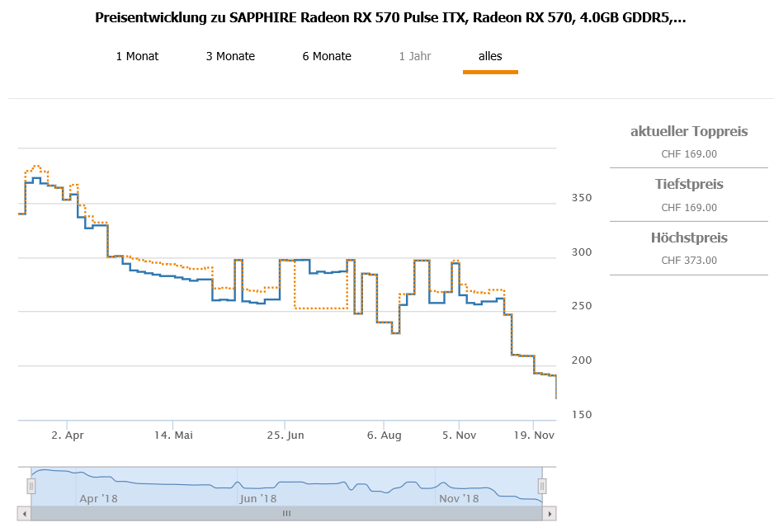This screenshot has height=532, width=774.
Task: Click the Apr '18 label in navigator
Action: pos(98,498)
